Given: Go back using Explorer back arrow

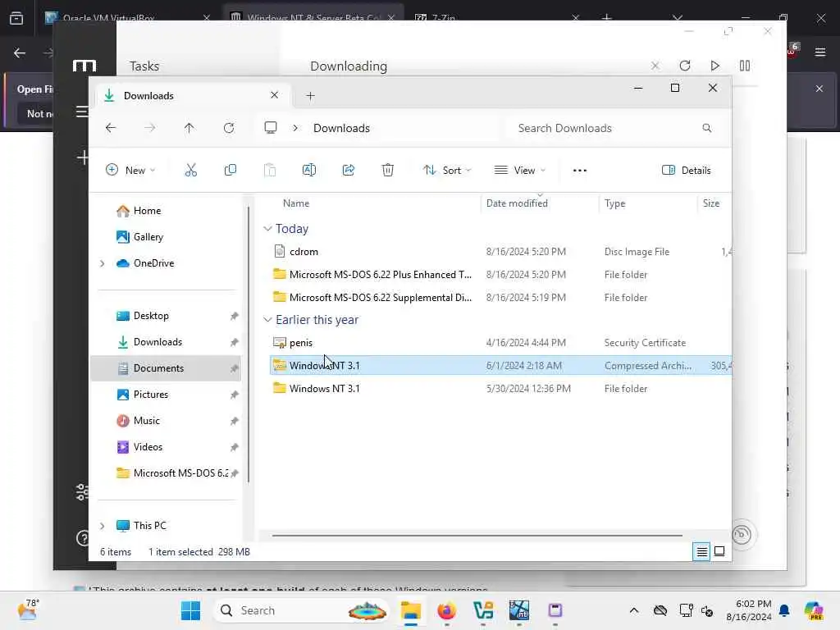Looking at the screenshot, I should click(111, 128).
